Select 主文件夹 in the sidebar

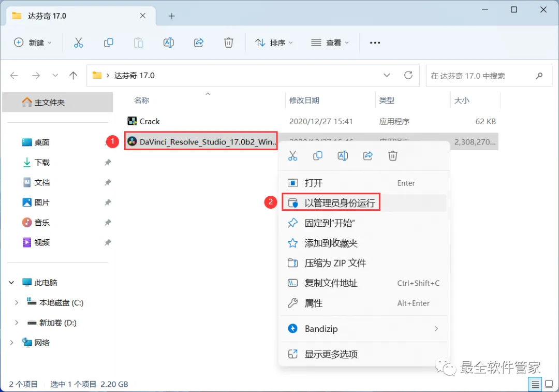coord(58,103)
